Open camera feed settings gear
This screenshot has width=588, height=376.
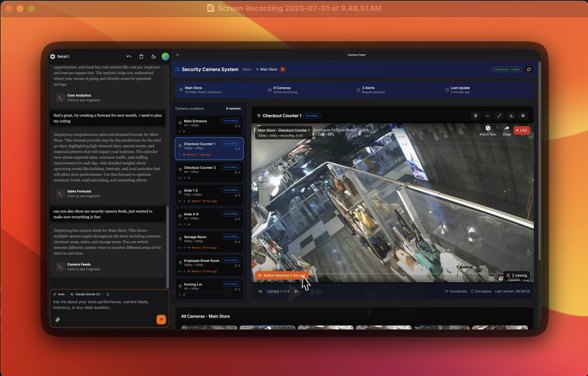click(523, 116)
